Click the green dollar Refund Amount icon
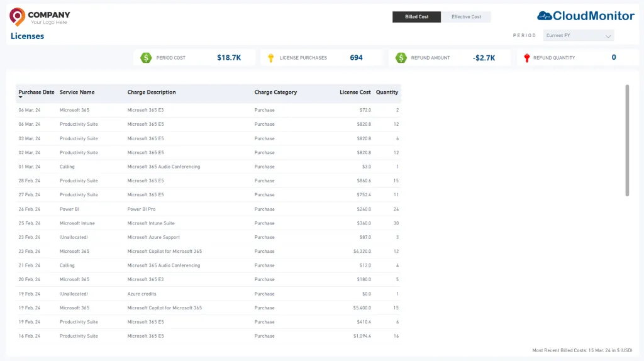Viewport: 644px width, 361px height. [401, 58]
